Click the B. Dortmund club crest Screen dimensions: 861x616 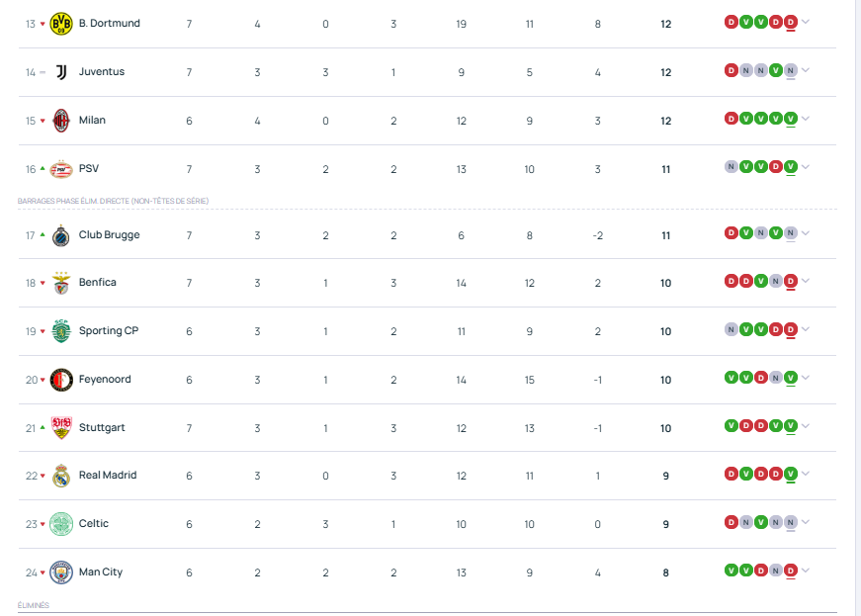(x=61, y=24)
